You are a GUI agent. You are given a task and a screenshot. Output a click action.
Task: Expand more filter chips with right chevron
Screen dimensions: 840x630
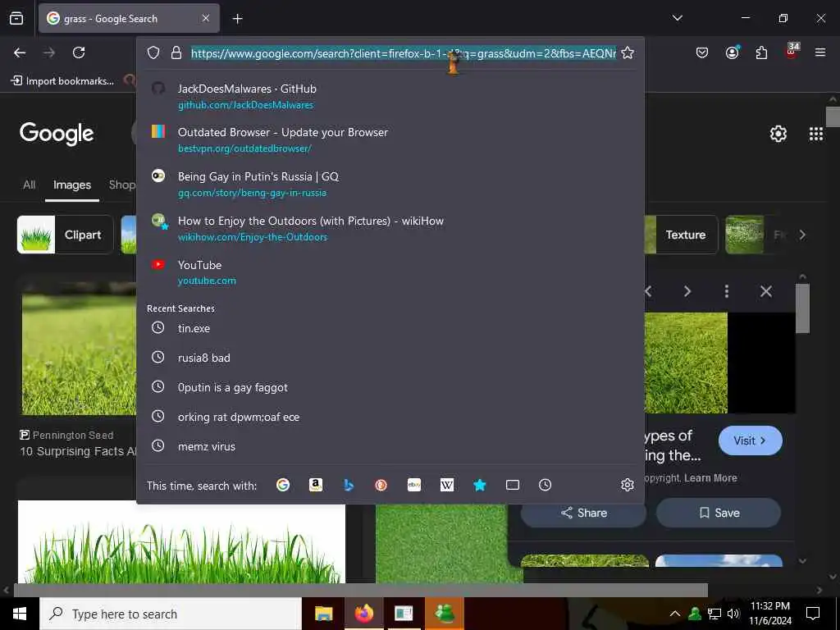coord(802,235)
